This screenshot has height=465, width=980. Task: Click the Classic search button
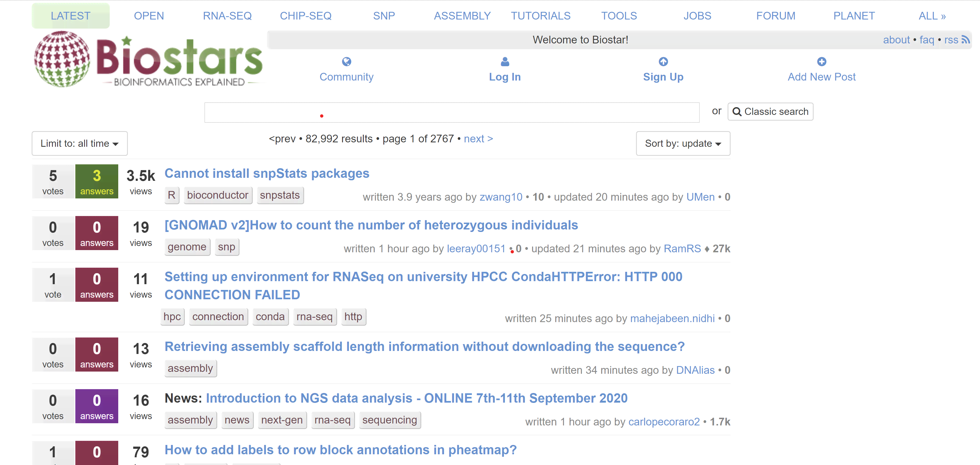click(770, 111)
